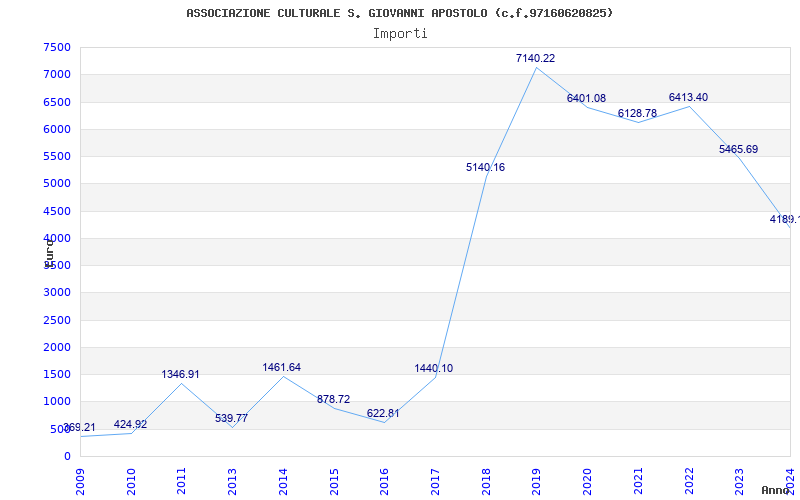
Task: Click the 2020 year axis label
Action: coord(587,481)
